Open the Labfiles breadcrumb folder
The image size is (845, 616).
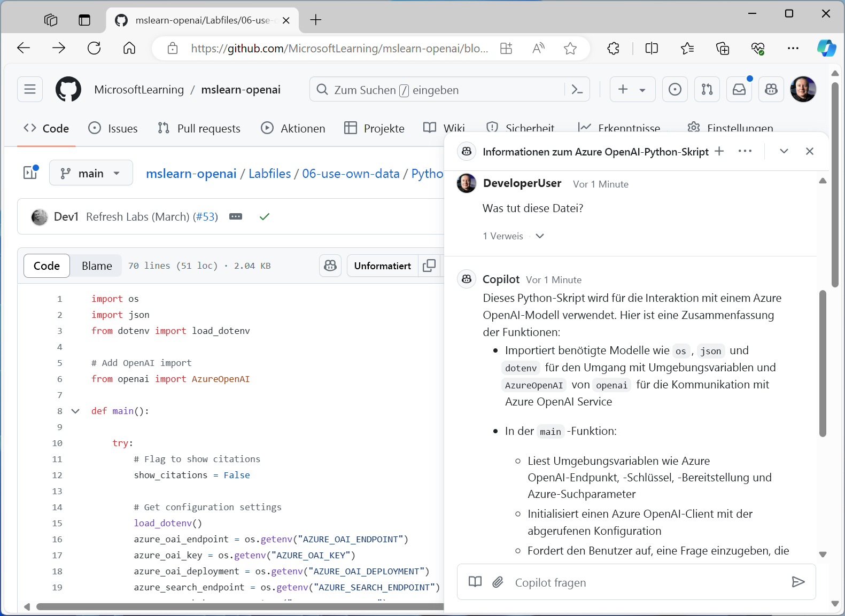(270, 174)
